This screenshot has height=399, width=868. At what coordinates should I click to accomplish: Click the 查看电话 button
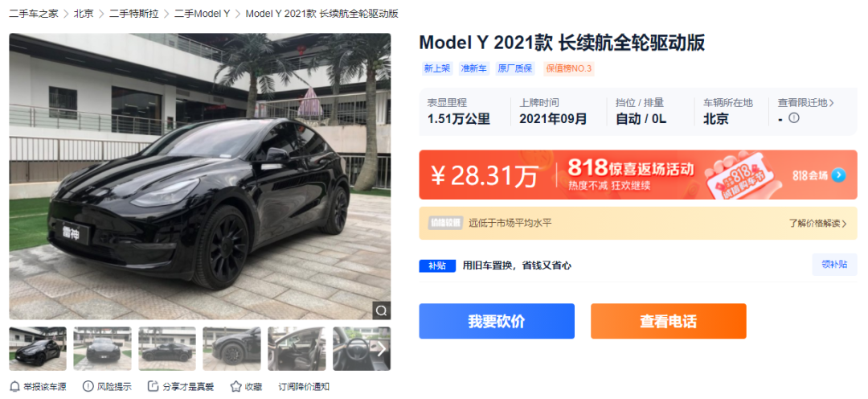click(668, 321)
